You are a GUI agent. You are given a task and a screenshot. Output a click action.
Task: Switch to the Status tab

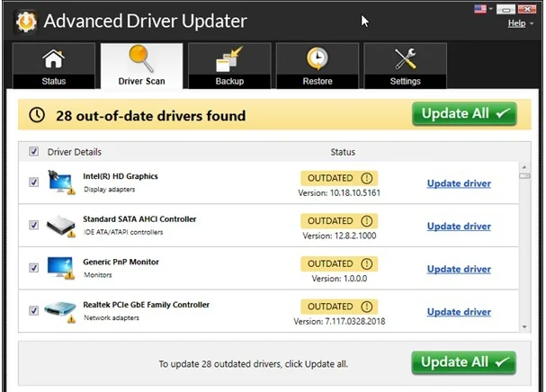tap(54, 67)
